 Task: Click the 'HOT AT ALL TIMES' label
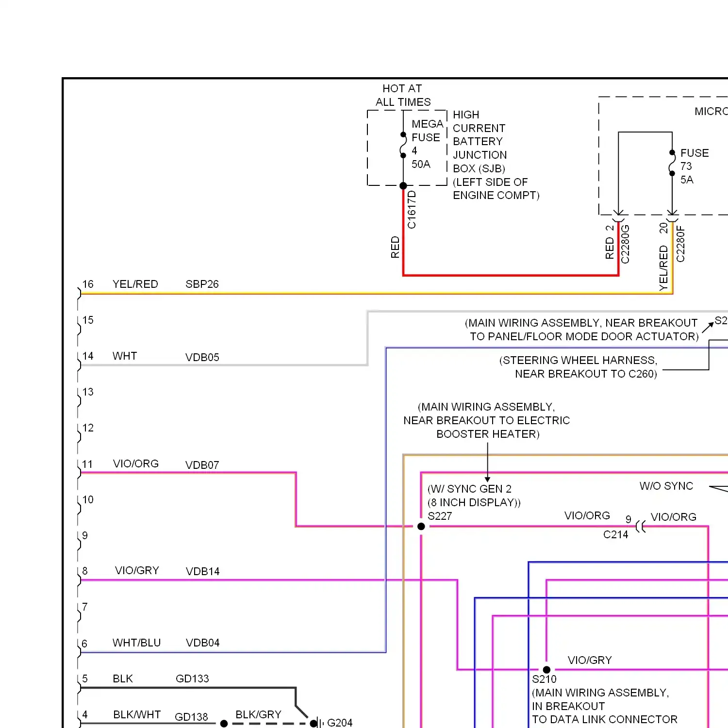click(x=403, y=95)
